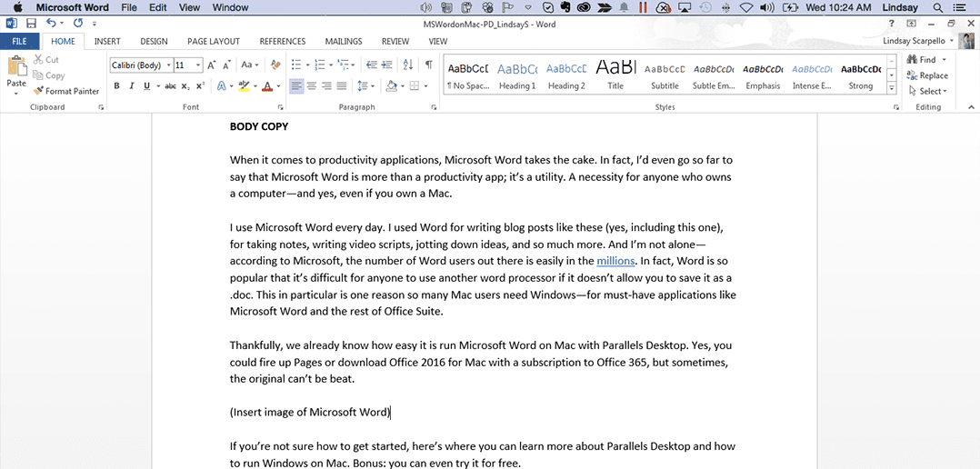Click Clear All Formatting eraser icon
This screenshot has height=469, width=980.
pos(275,65)
